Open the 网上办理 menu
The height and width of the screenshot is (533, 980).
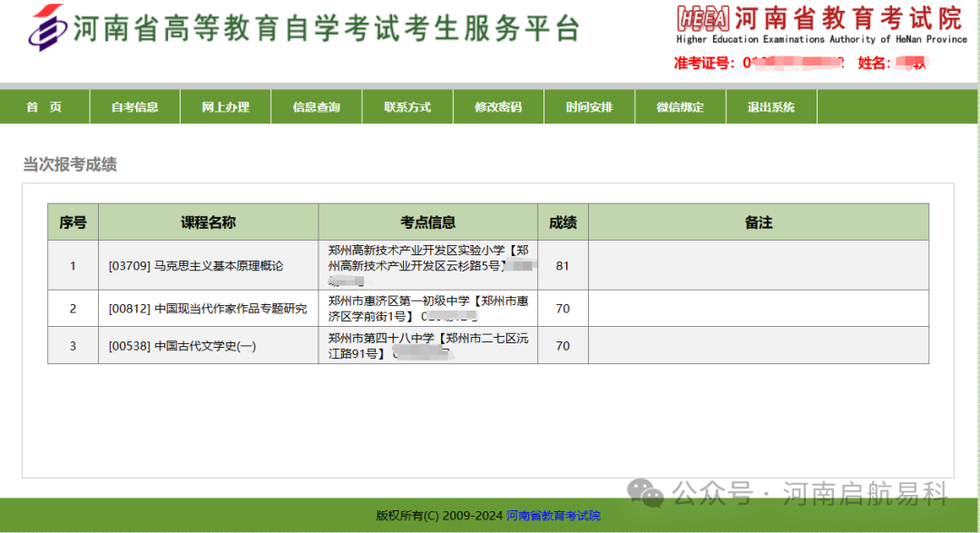tap(226, 107)
